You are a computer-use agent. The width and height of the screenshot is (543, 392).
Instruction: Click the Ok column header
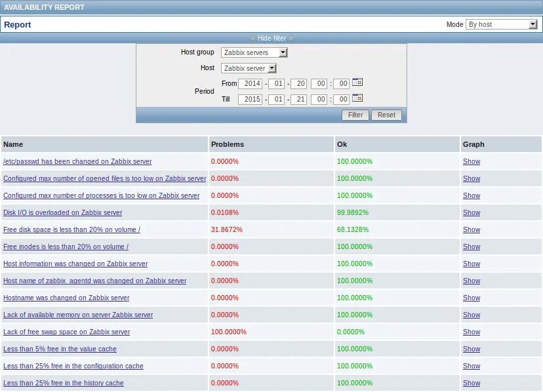(x=397, y=144)
